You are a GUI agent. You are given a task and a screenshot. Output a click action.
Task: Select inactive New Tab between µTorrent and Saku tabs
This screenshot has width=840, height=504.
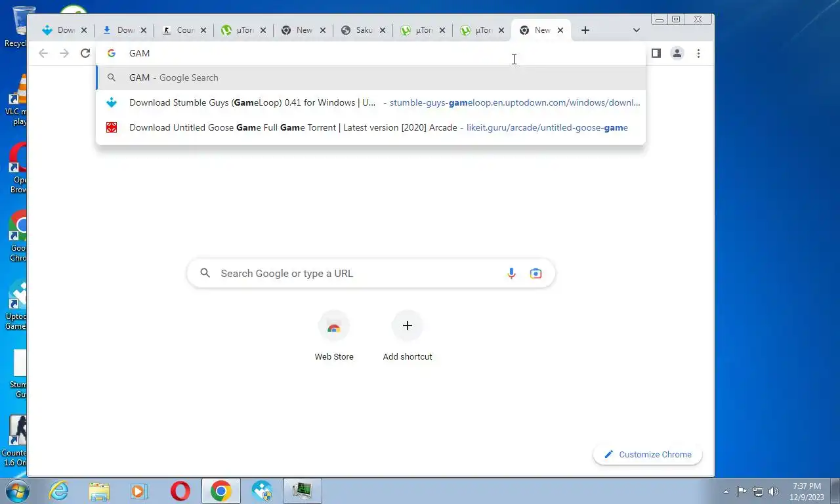(303, 30)
